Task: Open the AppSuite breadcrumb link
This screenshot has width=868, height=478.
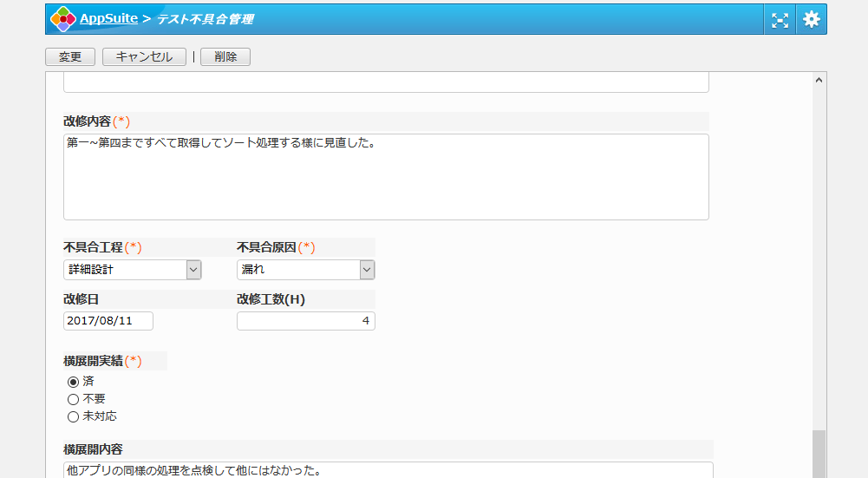Action: pyautogui.click(x=108, y=18)
